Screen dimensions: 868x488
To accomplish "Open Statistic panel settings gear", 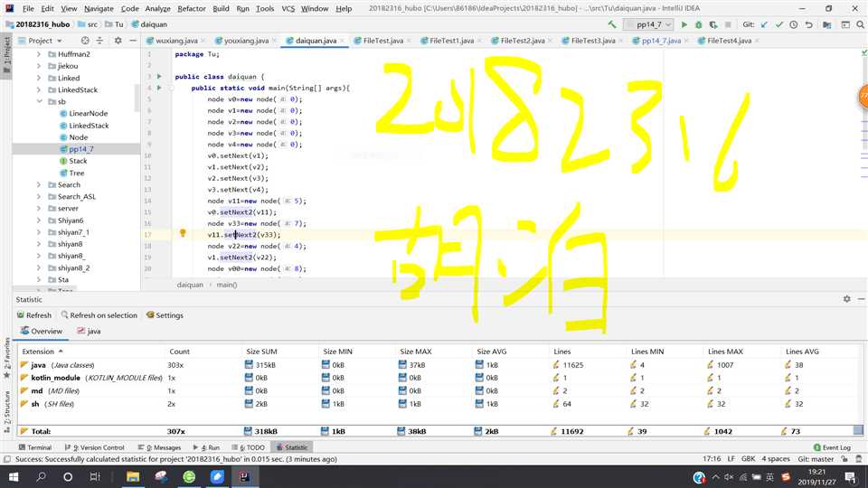I will (847, 299).
